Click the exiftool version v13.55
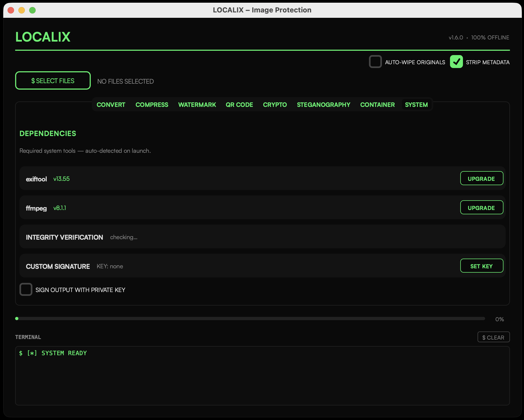The width and height of the screenshot is (524, 420). [61, 179]
